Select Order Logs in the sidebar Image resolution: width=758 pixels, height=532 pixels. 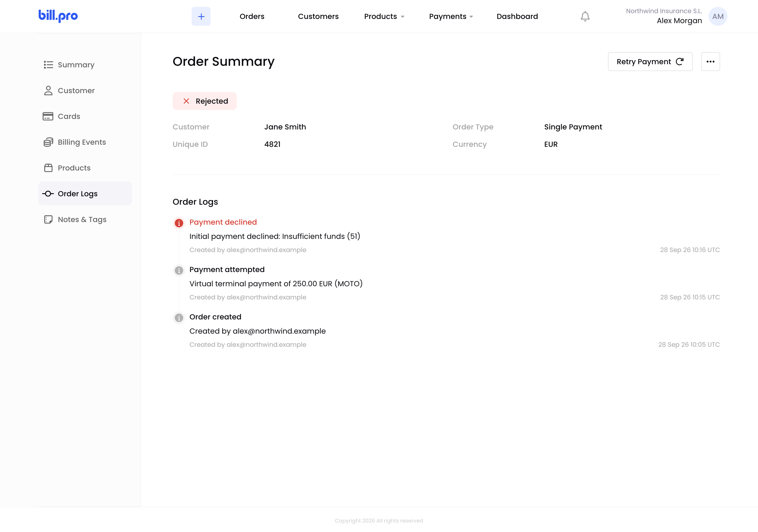[85, 193]
